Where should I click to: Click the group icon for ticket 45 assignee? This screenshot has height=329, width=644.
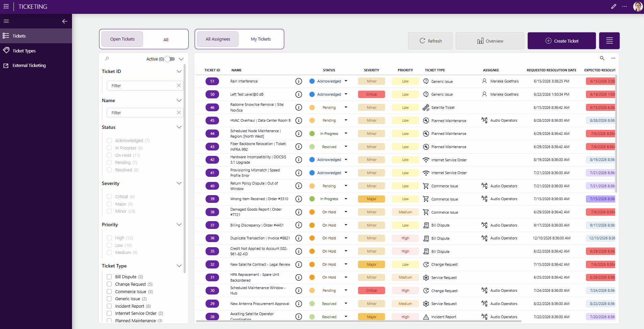pyautogui.click(x=484, y=120)
